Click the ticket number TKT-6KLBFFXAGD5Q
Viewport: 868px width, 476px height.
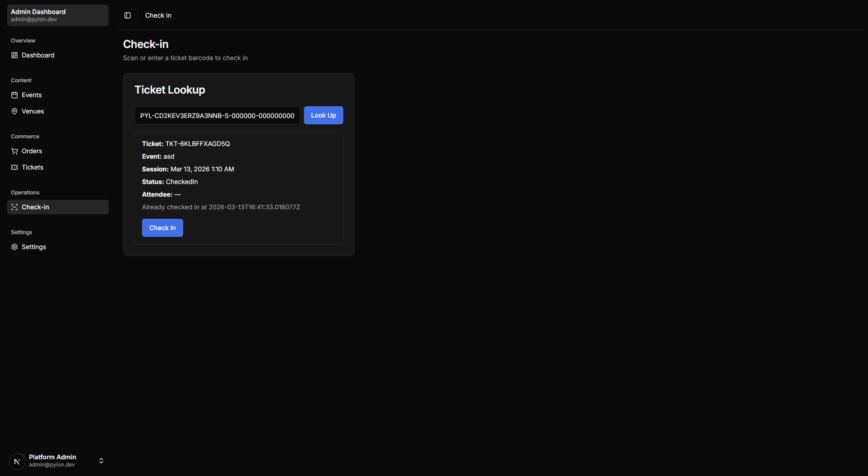(198, 144)
